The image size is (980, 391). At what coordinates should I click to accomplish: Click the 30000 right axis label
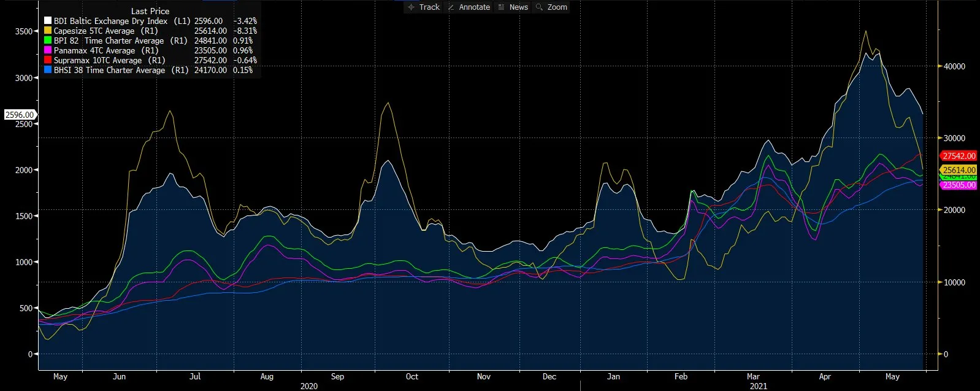954,139
